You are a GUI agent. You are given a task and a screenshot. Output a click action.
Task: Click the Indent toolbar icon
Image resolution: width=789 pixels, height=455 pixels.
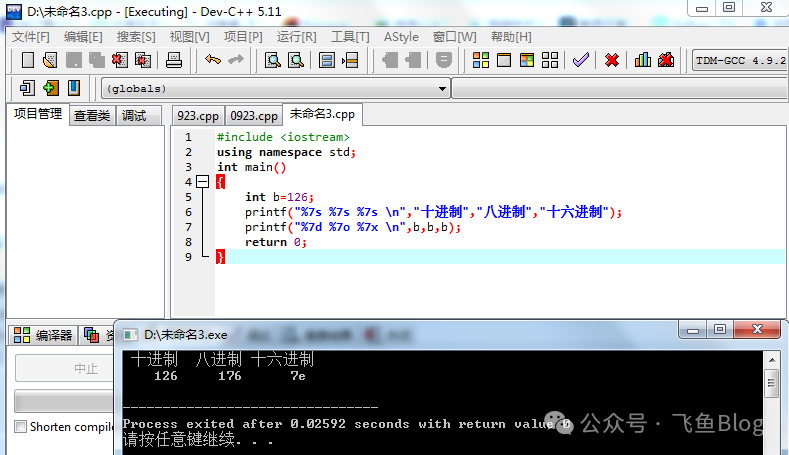[x=389, y=60]
